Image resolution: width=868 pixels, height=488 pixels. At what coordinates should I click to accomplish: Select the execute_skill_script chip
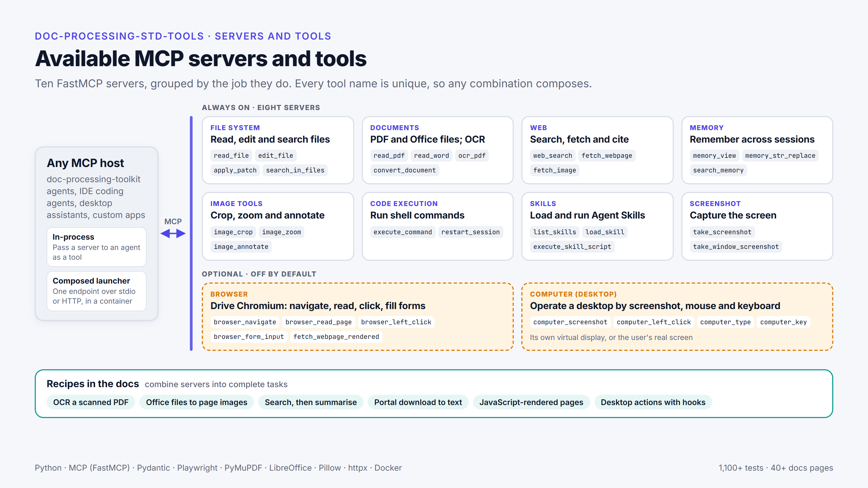(x=572, y=247)
